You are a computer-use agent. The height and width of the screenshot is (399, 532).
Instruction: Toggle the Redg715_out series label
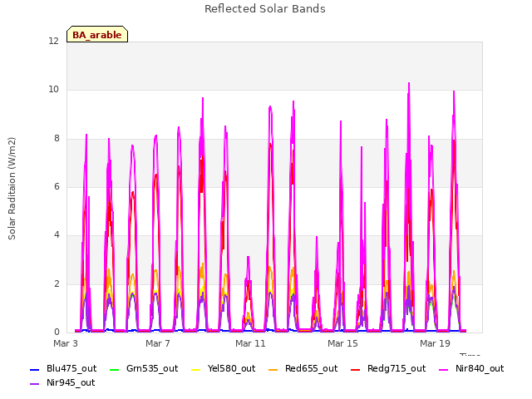pos(397,369)
